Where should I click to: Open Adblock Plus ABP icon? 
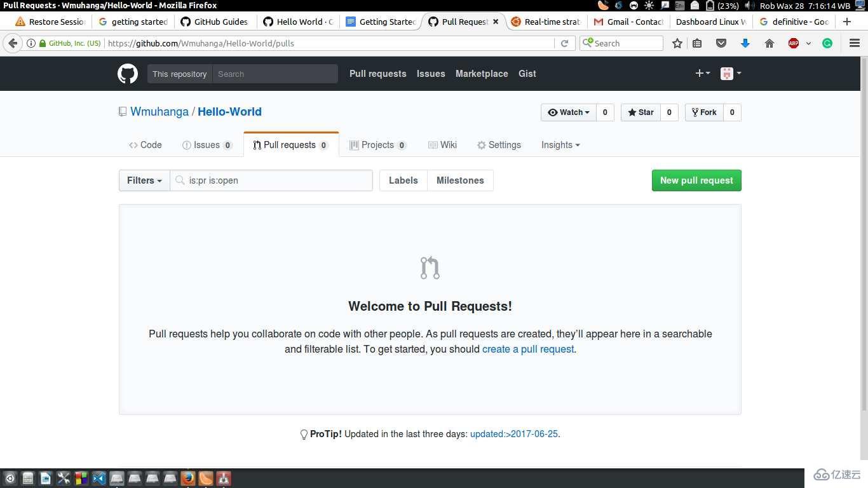794,43
